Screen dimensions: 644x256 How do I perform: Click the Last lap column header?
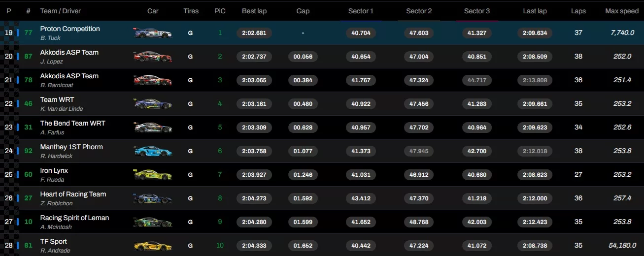[535, 11]
